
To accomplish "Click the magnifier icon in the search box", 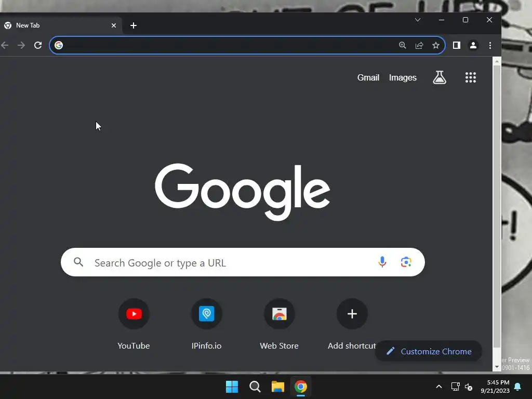I will pyautogui.click(x=78, y=262).
